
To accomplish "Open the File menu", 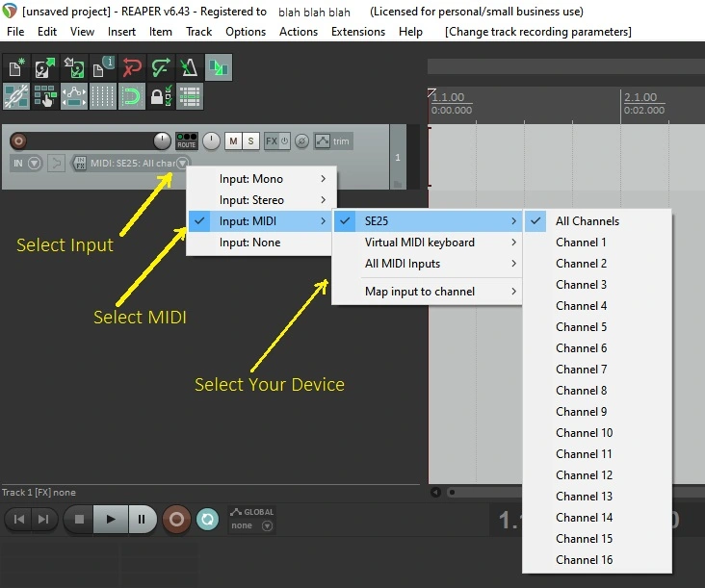I will coord(15,32).
